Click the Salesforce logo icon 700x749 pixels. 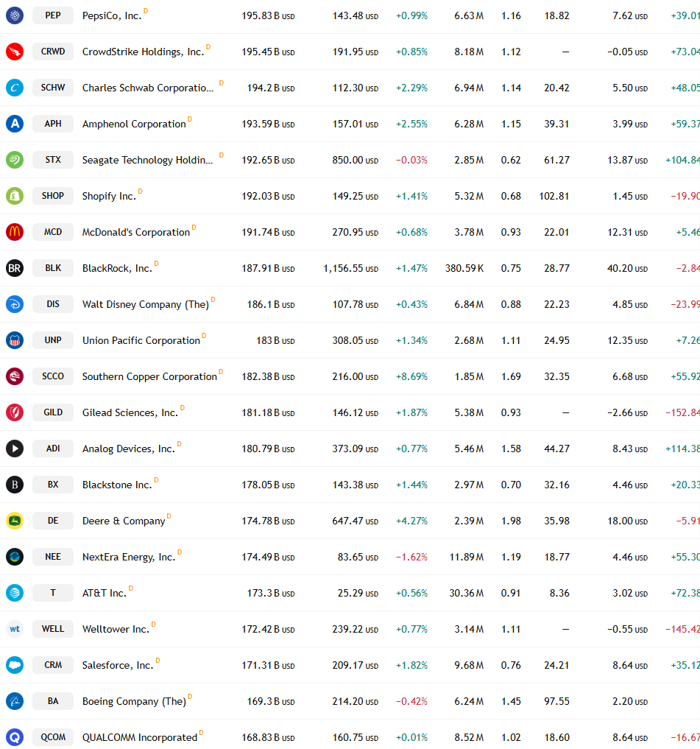[x=15, y=665]
